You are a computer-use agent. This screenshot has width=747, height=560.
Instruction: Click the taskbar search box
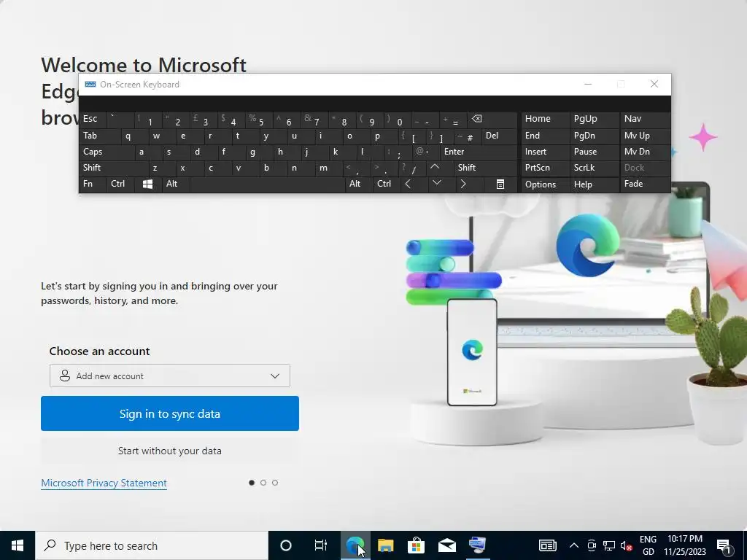click(x=152, y=545)
